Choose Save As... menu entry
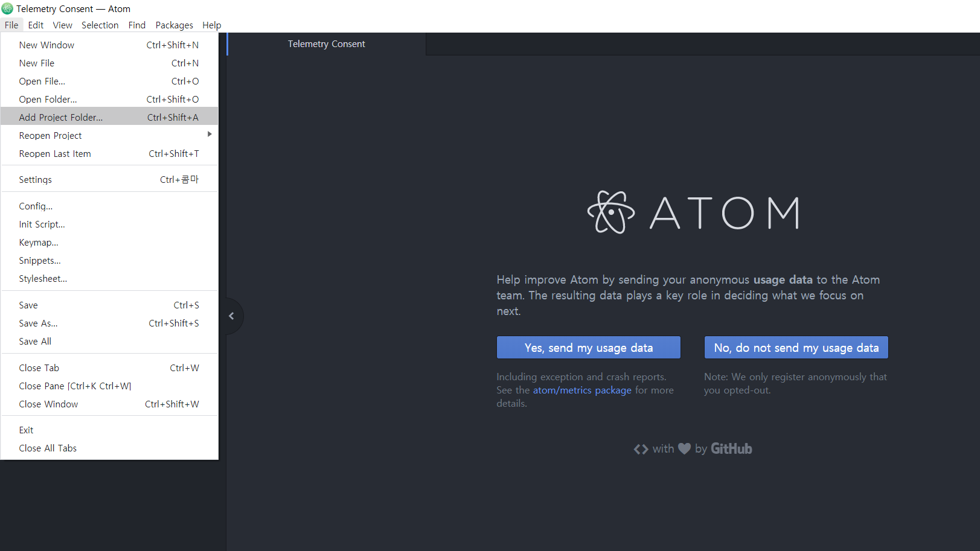Image resolution: width=980 pixels, height=551 pixels. tap(109, 323)
